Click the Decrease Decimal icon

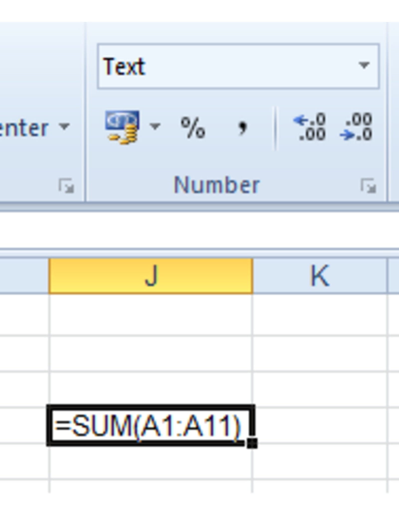[x=357, y=127]
